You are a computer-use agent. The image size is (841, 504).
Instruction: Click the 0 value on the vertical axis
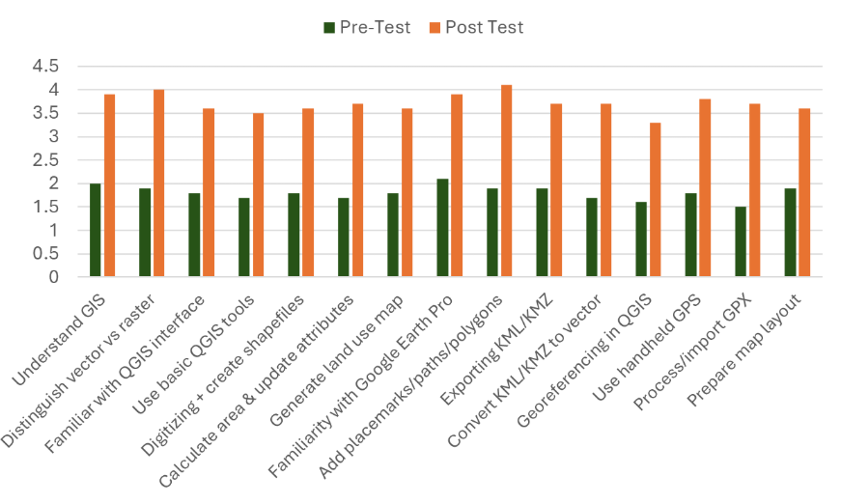point(54,277)
